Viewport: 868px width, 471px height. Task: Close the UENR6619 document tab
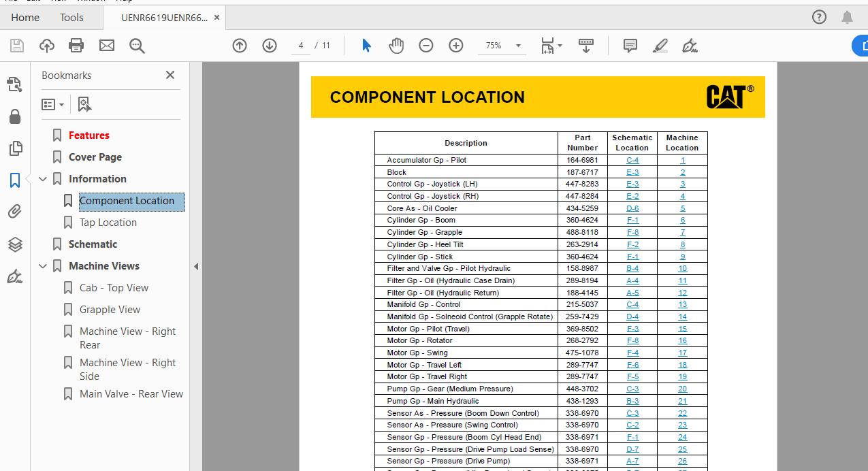point(216,18)
